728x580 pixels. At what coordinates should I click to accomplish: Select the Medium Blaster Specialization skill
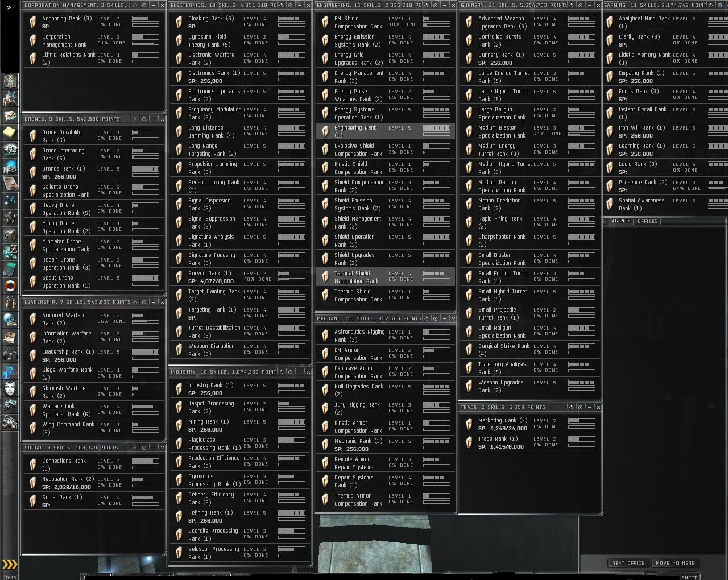pyautogui.click(x=530, y=131)
